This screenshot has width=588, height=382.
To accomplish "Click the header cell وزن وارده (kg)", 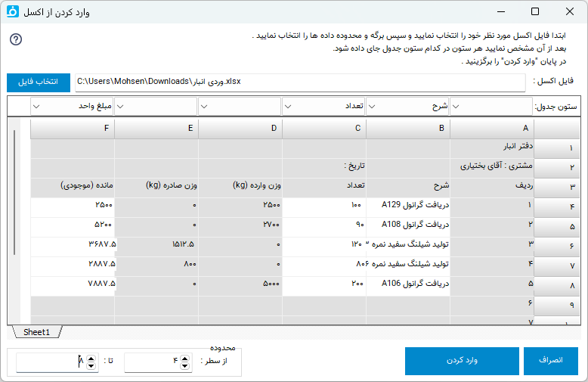I will point(240,188).
